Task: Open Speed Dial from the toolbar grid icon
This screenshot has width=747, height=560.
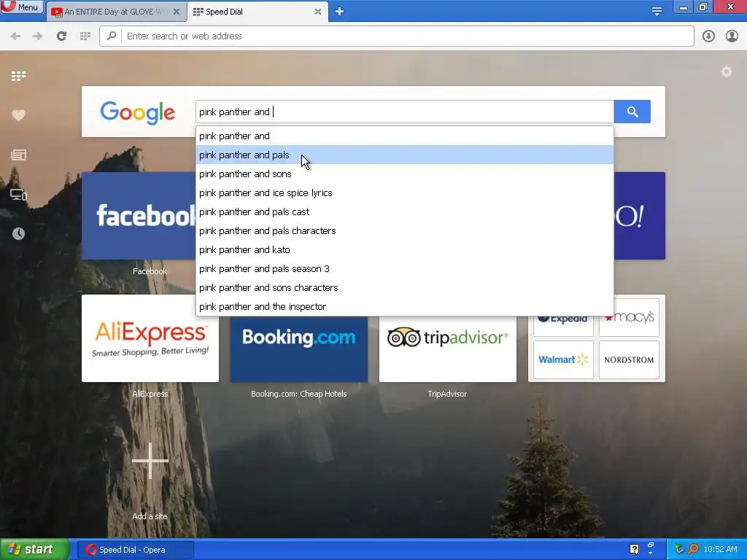Action: click(85, 36)
